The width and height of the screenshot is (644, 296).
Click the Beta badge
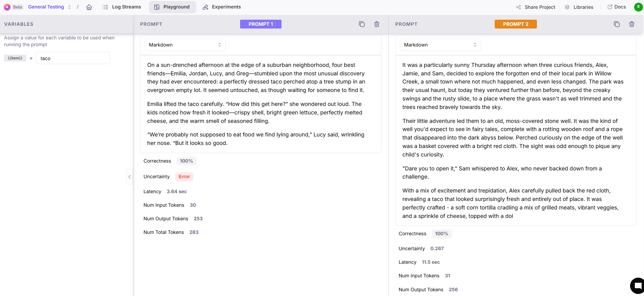click(18, 7)
